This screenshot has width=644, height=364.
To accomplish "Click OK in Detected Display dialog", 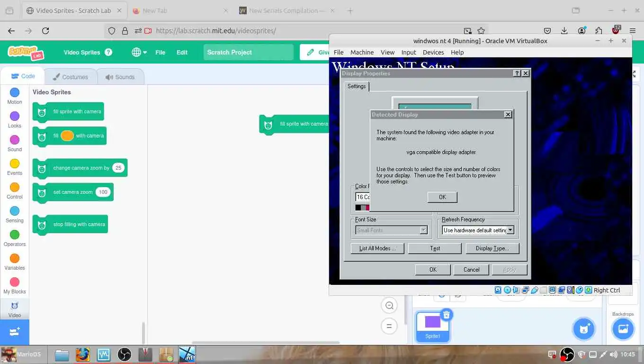I will [x=442, y=197].
